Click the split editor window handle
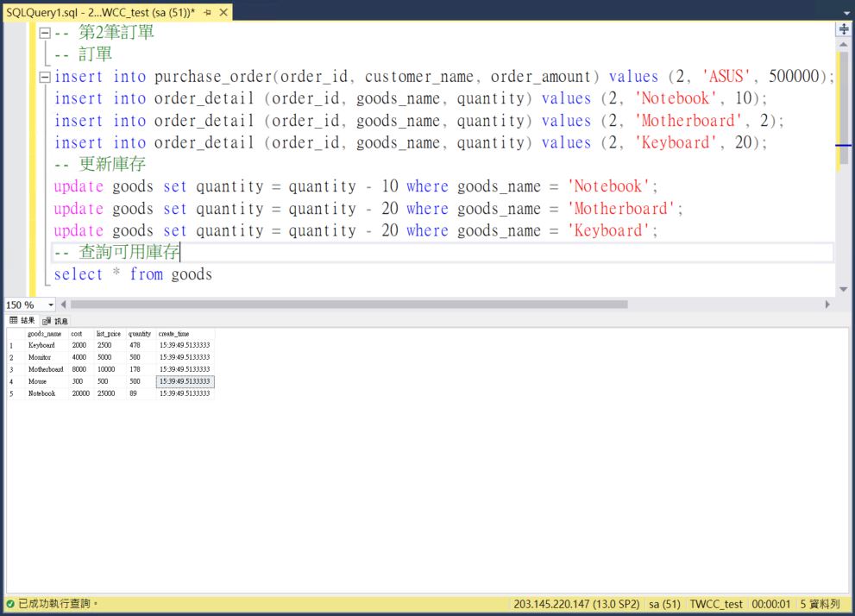This screenshot has height=616, width=855. coord(844,28)
